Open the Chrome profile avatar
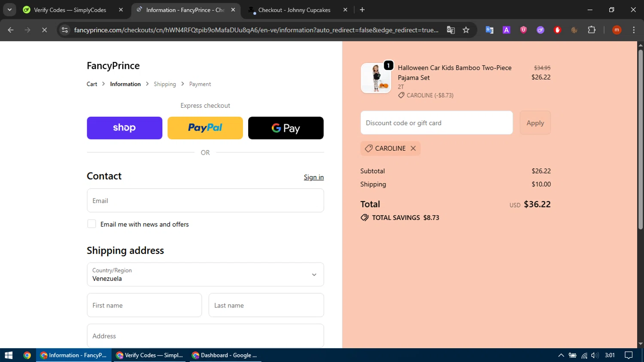The width and height of the screenshot is (644, 362). pyautogui.click(x=617, y=30)
